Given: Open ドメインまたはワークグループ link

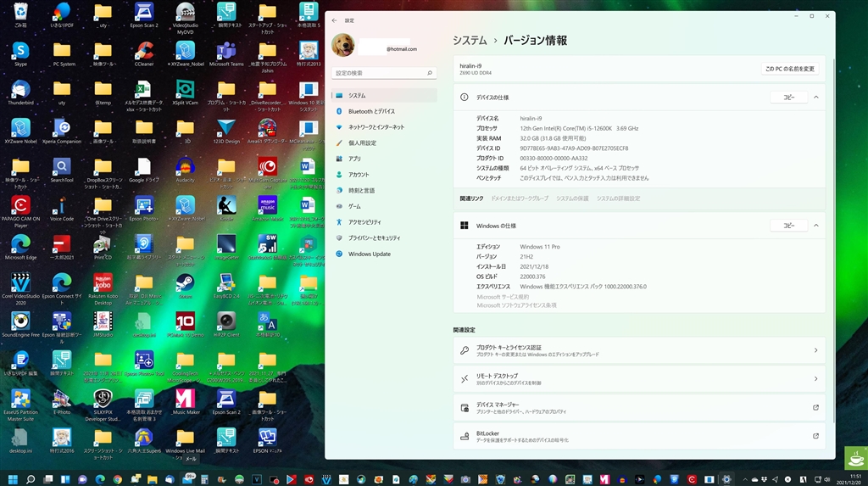Looking at the screenshot, I should (520, 198).
